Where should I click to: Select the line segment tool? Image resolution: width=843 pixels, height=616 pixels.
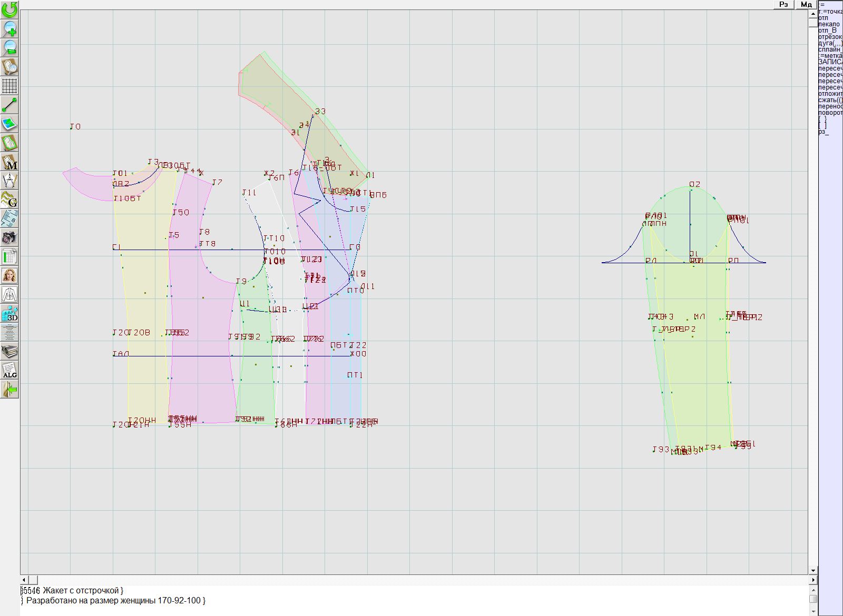[x=9, y=105]
